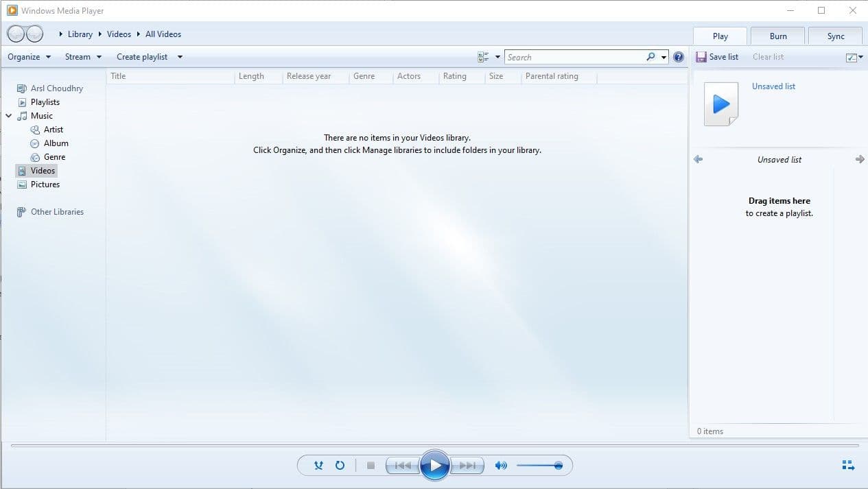Go to previous list with left arrow

click(x=699, y=159)
